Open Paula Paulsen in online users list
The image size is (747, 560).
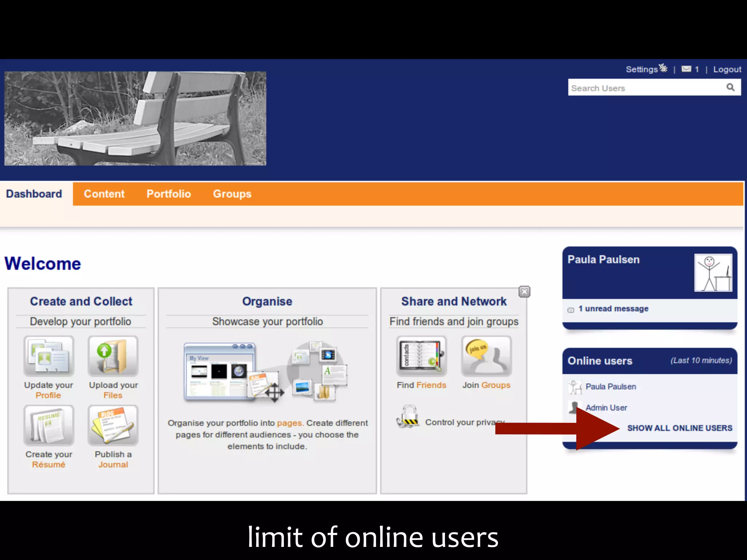pos(611,386)
